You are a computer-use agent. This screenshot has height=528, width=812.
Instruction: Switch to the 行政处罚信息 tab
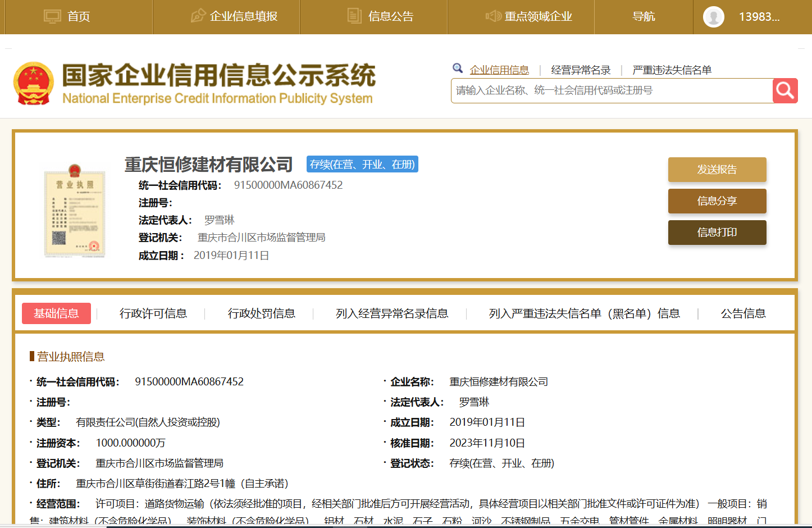pos(262,313)
